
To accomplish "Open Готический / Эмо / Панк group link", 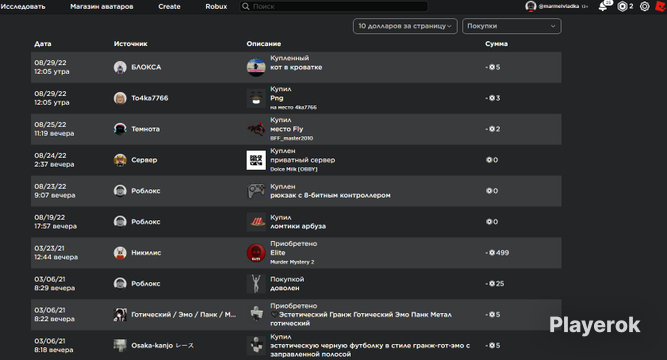I will (183, 314).
